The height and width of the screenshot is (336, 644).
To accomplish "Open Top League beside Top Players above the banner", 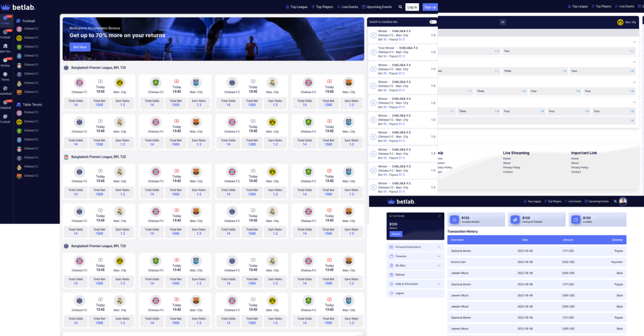I will click(x=296, y=7).
